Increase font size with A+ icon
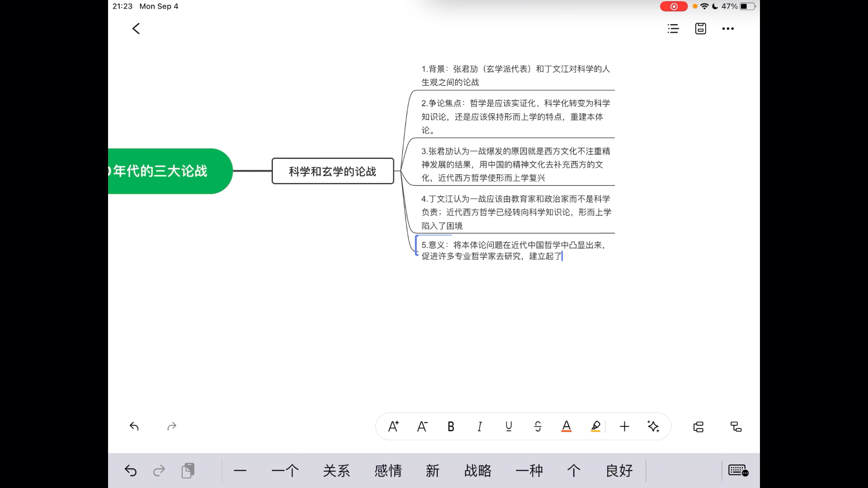Image resolution: width=868 pixels, height=488 pixels. (x=393, y=426)
